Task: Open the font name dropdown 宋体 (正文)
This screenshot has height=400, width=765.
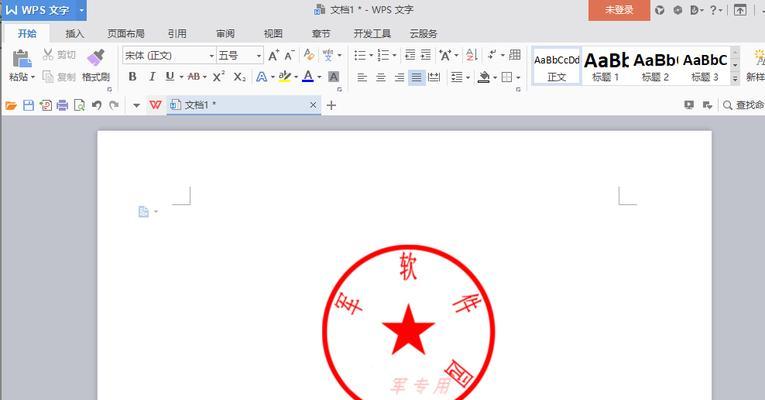Action: [212, 56]
